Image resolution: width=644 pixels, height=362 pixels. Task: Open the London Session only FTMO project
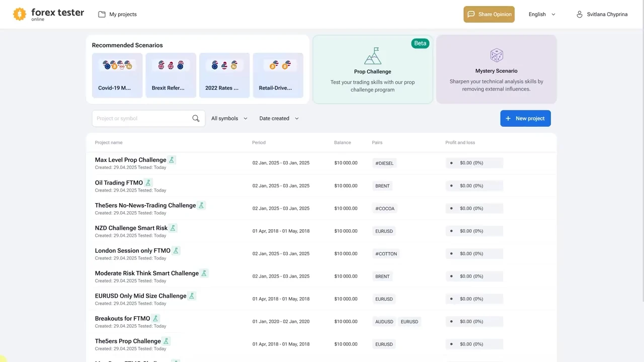pos(132,251)
